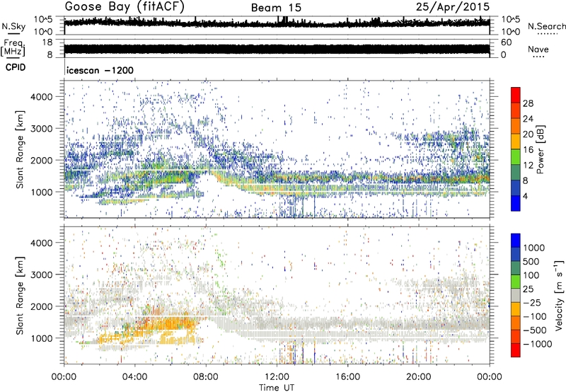The image size is (566, 392).
Task: Click the frequency band strip plot
Action: coord(277,49)
